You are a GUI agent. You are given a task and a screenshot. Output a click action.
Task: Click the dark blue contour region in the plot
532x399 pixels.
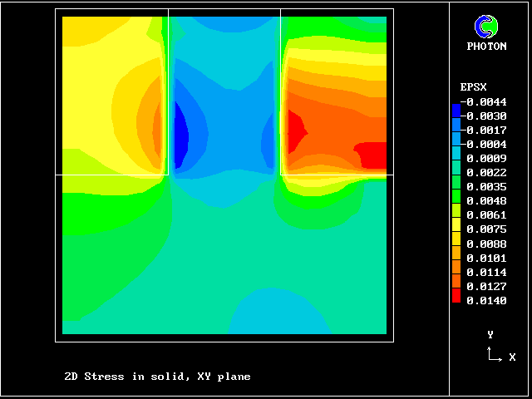click(180, 133)
